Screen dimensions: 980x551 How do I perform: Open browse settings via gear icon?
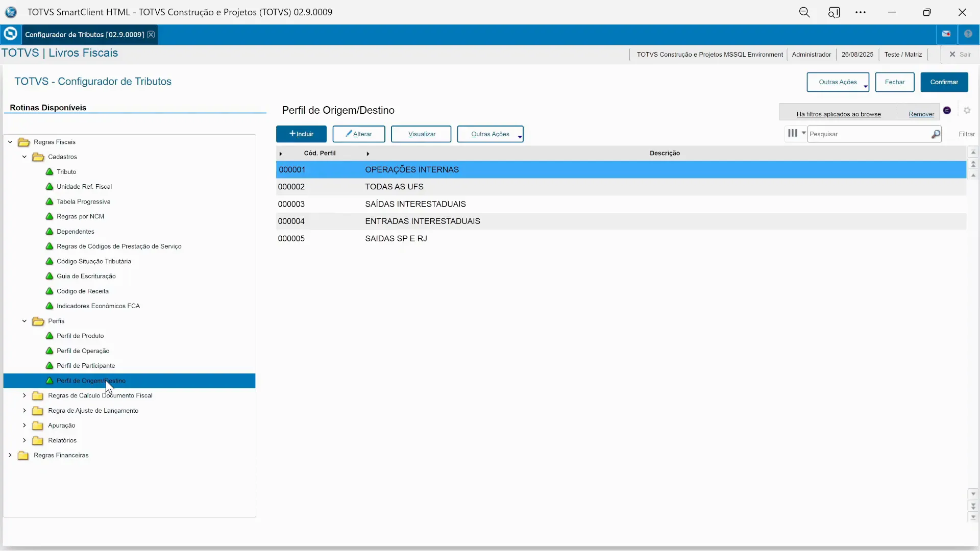pos(967,110)
